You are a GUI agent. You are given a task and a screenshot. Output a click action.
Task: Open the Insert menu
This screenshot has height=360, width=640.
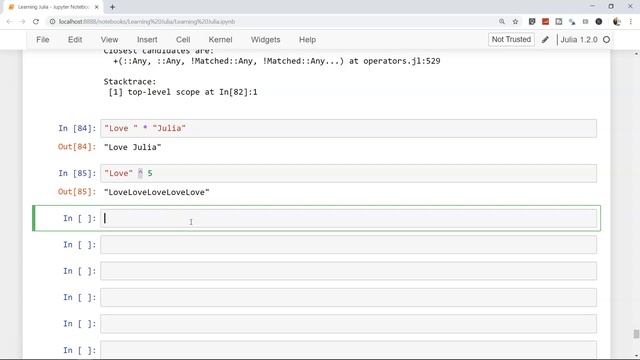click(x=147, y=40)
